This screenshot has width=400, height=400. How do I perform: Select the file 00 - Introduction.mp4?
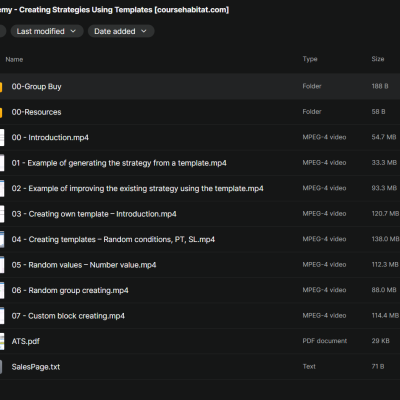(50, 137)
